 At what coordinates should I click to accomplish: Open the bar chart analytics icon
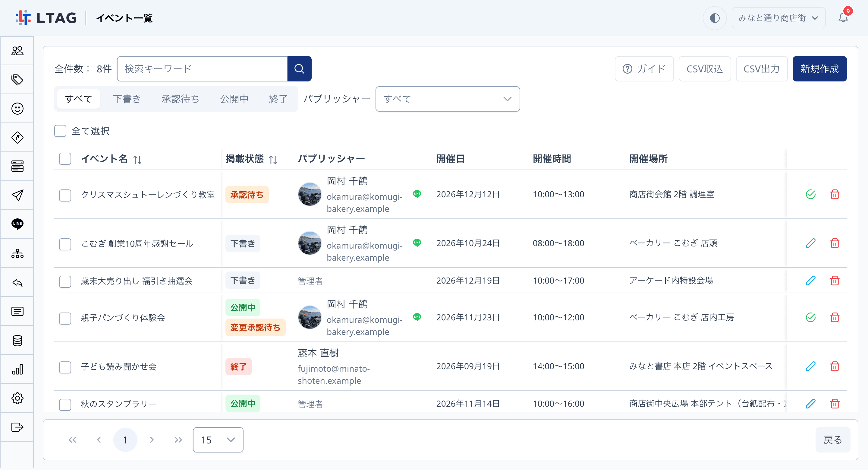[17, 370]
